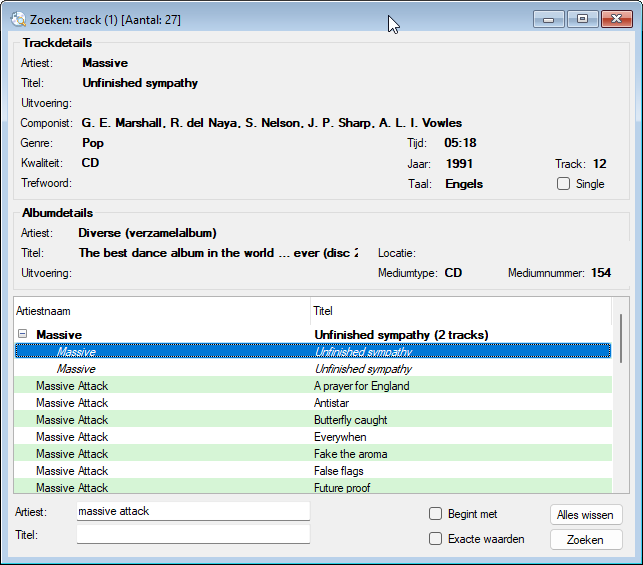Select the unhighlighted Massive Unfinished sympathy track row
The image size is (643, 565).
(313, 369)
